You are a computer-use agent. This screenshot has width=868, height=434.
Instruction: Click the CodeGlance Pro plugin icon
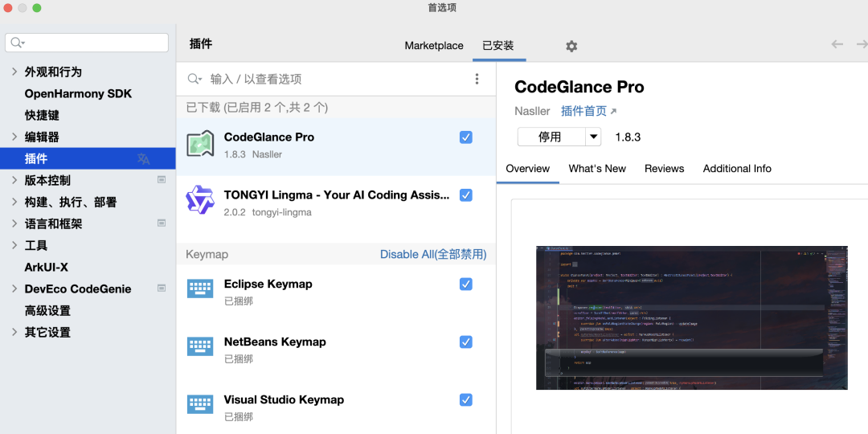200,144
